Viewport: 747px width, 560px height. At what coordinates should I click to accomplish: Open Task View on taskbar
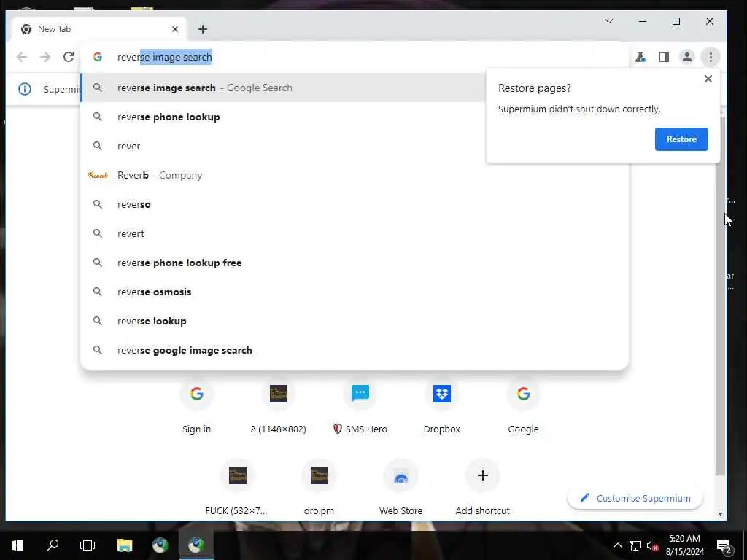click(88, 545)
